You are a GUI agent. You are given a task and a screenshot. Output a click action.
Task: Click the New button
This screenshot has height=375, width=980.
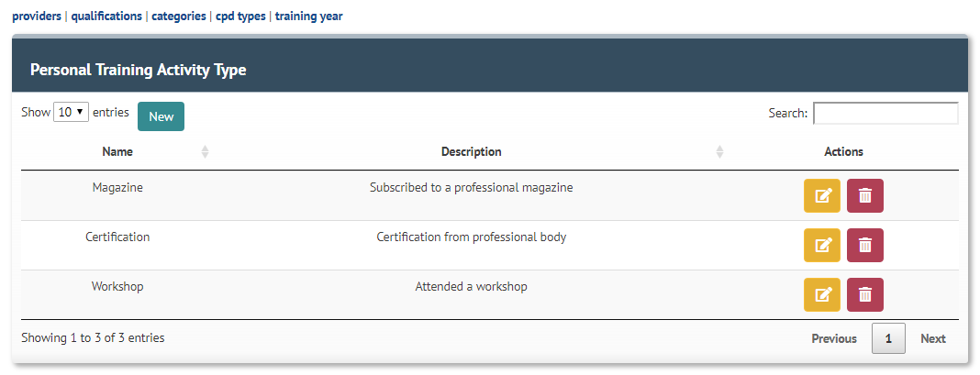[161, 116]
